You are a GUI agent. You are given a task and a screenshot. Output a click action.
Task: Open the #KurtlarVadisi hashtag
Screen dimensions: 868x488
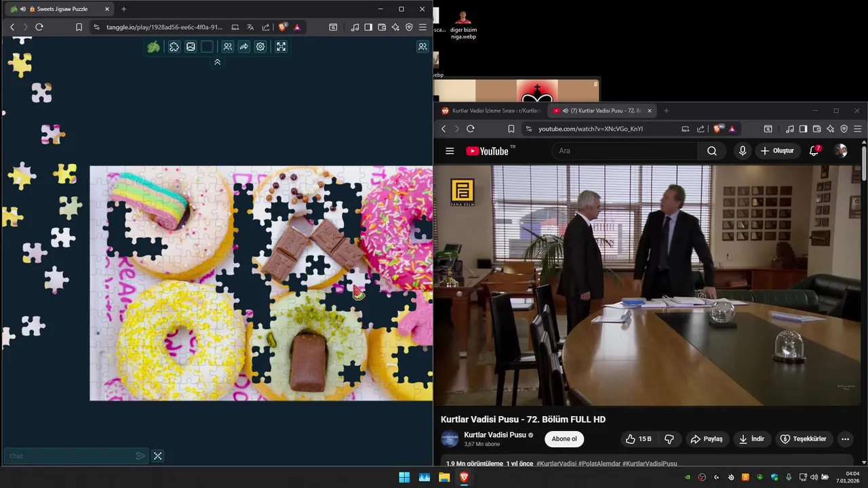tap(556, 464)
